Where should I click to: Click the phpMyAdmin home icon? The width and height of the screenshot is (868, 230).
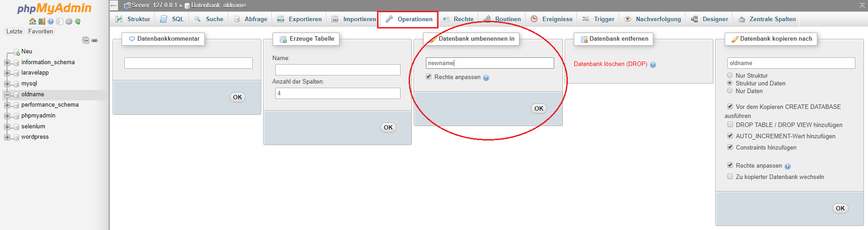coord(32,21)
